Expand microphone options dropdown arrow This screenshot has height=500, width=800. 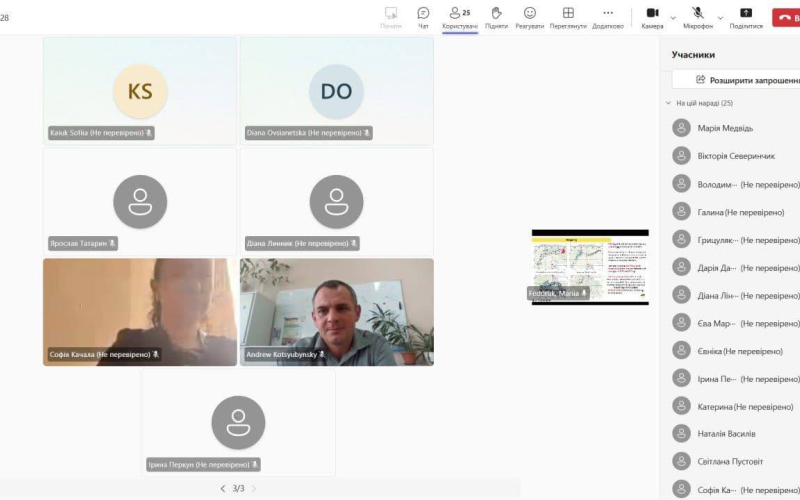click(720, 17)
